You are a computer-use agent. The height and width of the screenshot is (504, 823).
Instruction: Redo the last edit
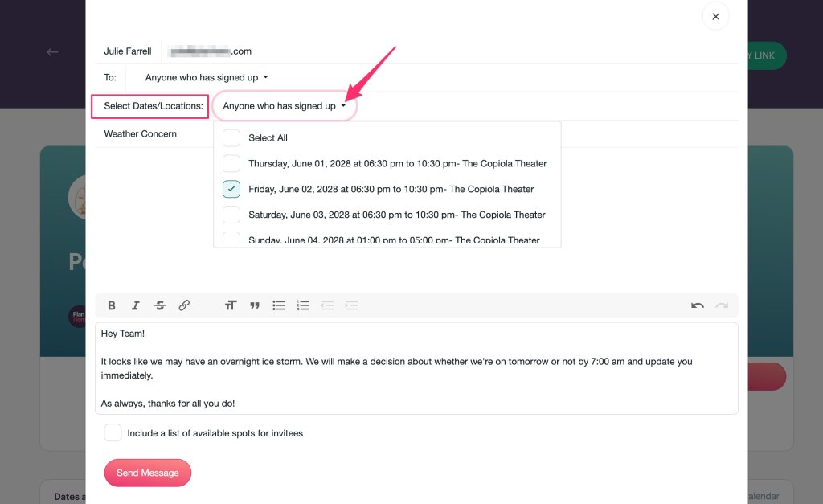coord(722,305)
